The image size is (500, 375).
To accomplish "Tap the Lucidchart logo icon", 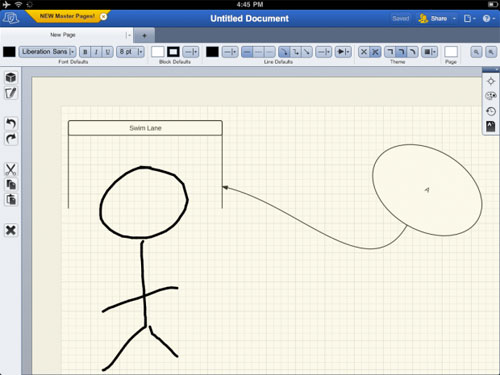I will click(10, 18).
